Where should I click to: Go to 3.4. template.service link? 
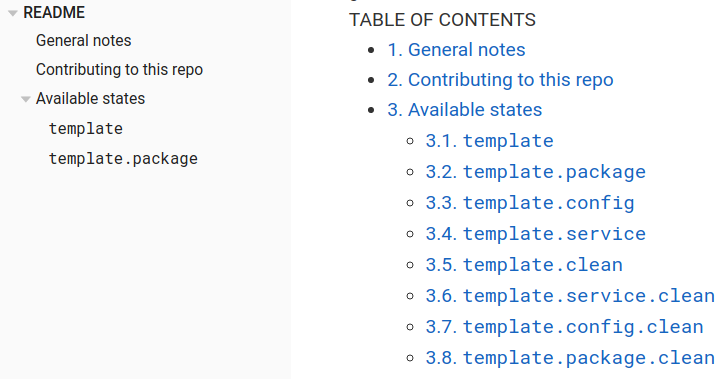click(x=535, y=234)
